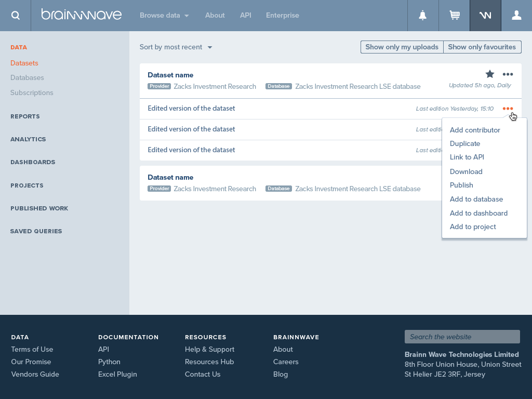This screenshot has width=532, height=399.
Task: Toggle favourite star on first dataset
Action: [489, 74]
